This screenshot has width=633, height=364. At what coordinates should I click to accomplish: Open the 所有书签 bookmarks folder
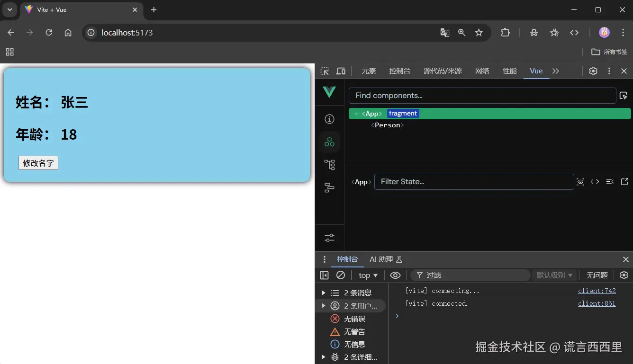click(x=609, y=52)
